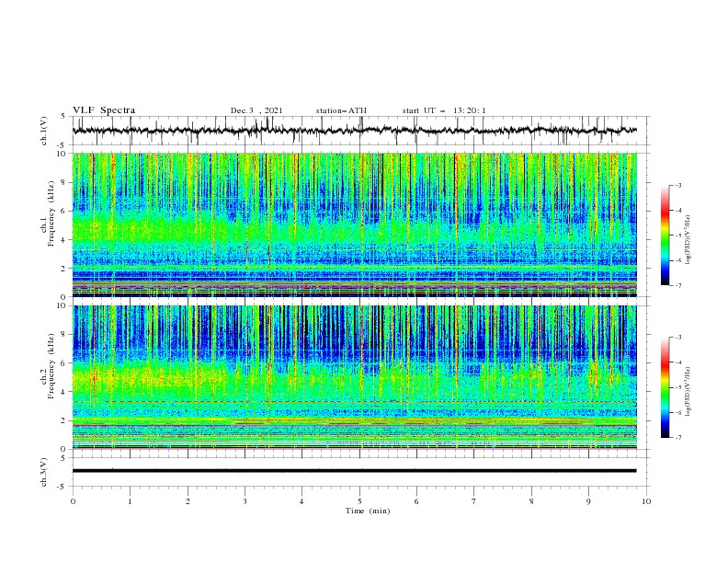Click the ch.2 colorbar "log(PSD)(V²/Hz)" label
This screenshot has width=728, height=563.
click(x=688, y=391)
